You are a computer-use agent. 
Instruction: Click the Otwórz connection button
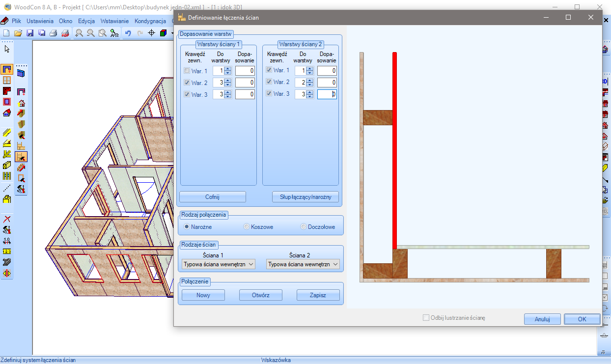(261, 295)
